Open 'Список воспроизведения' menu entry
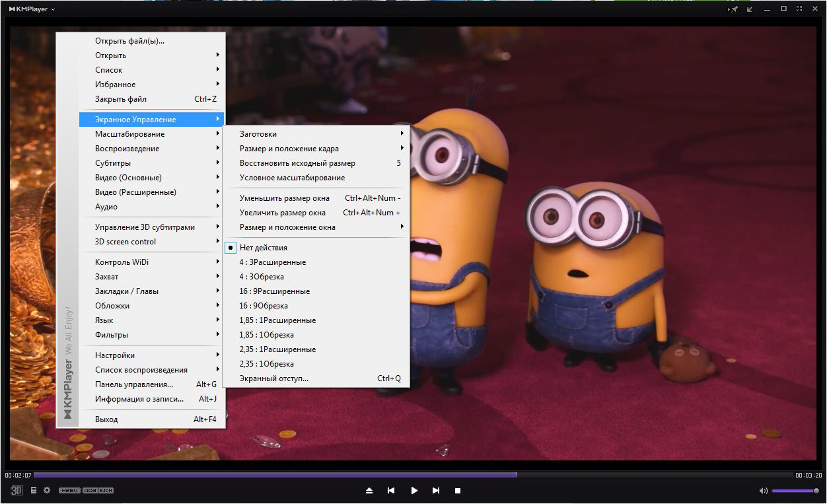 pyautogui.click(x=151, y=370)
